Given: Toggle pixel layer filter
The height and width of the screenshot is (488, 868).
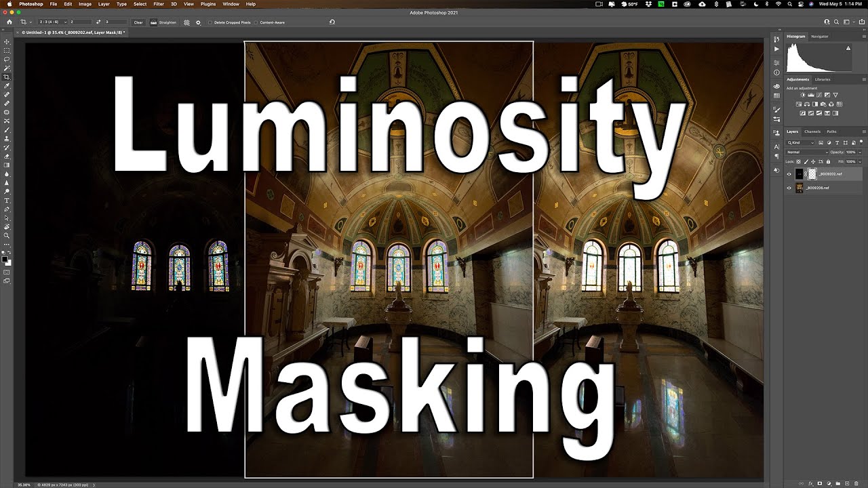Looking at the screenshot, I should tap(821, 142).
